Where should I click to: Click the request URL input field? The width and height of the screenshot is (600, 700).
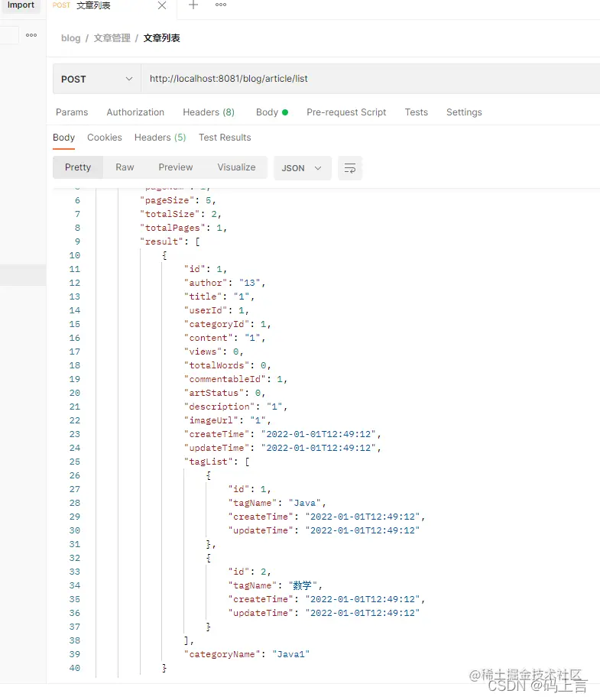coord(371,79)
